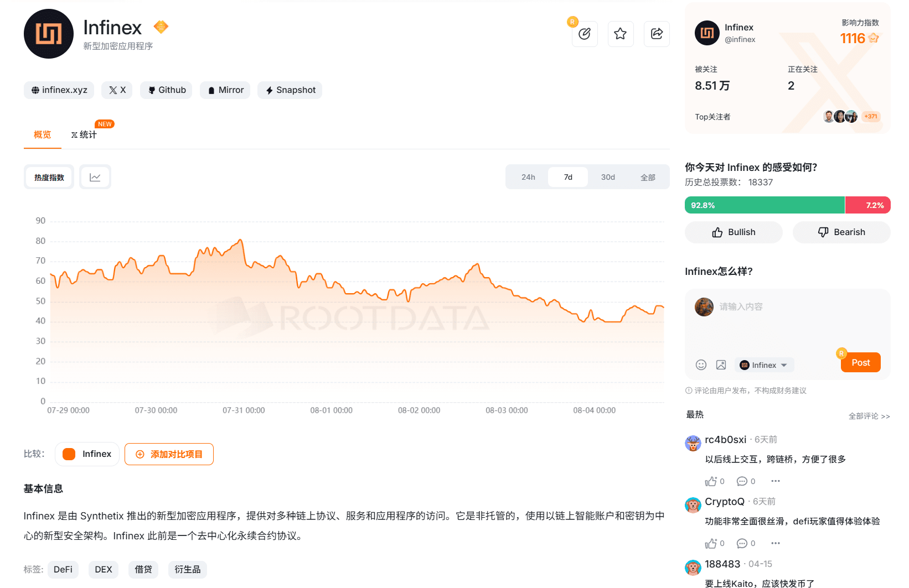Expand the Infinex project dropdown in comment box

click(764, 365)
